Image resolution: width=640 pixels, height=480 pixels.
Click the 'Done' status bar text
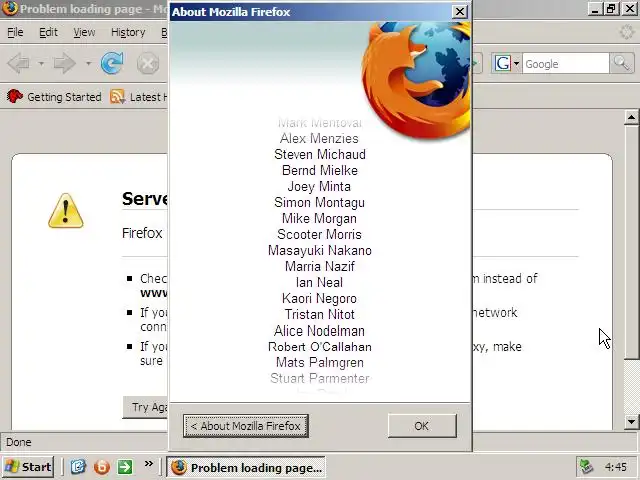click(x=19, y=442)
